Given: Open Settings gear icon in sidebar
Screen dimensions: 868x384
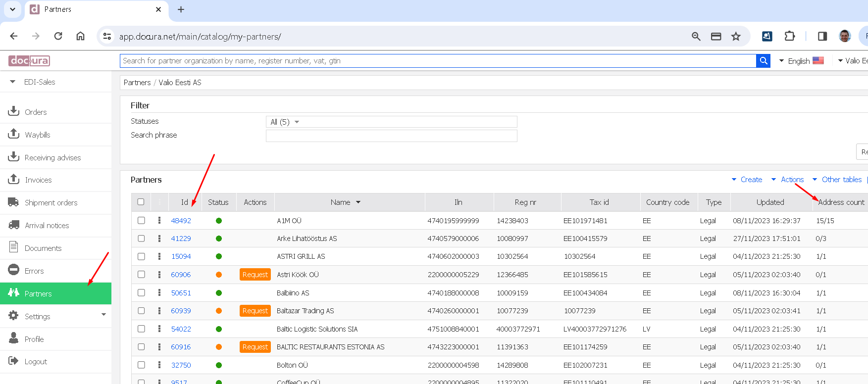Looking at the screenshot, I should pyautogui.click(x=13, y=316).
